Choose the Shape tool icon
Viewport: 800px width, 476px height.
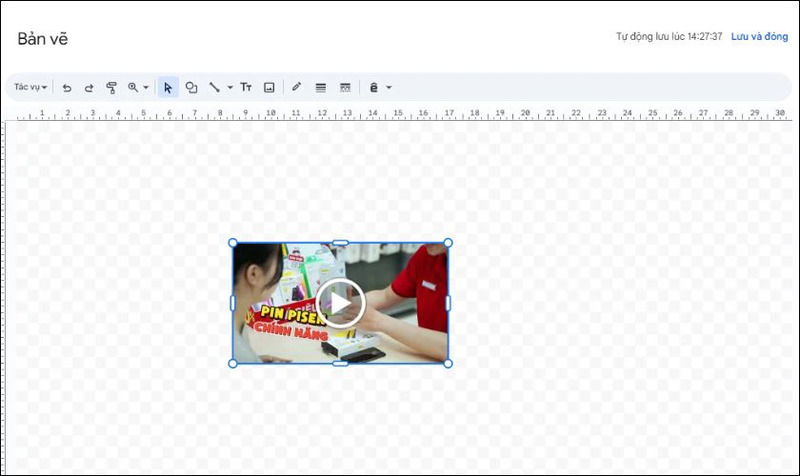point(191,88)
